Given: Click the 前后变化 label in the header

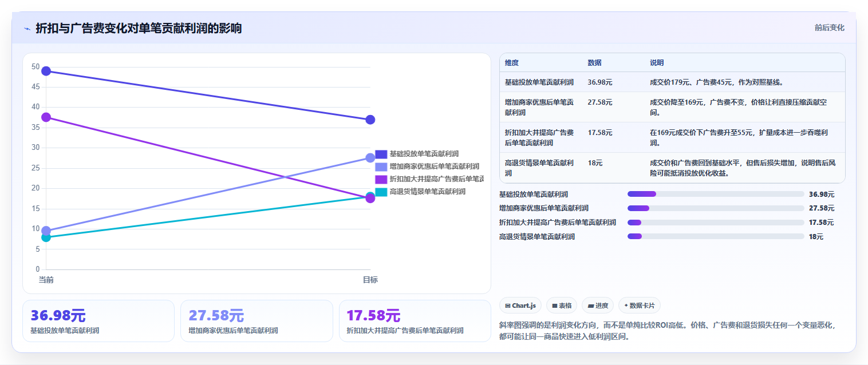Looking at the screenshot, I should [829, 28].
